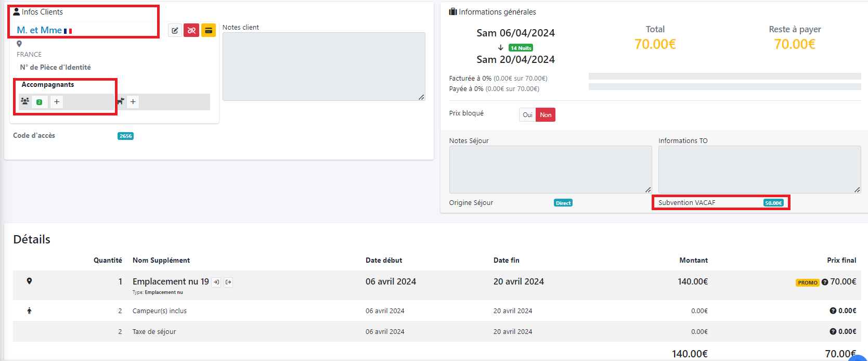
Task: Click inside the Notes client text area
Action: pyautogui.click(x=323, y=67)
